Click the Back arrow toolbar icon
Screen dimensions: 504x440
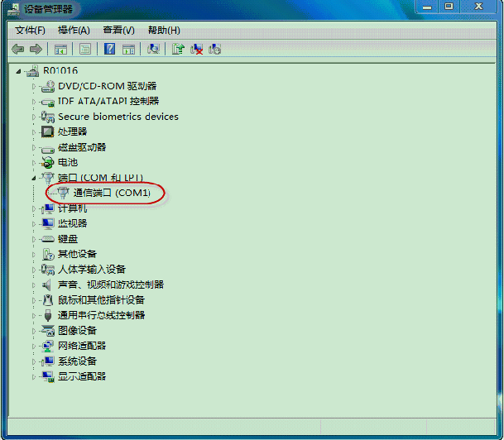pos(18,50)
